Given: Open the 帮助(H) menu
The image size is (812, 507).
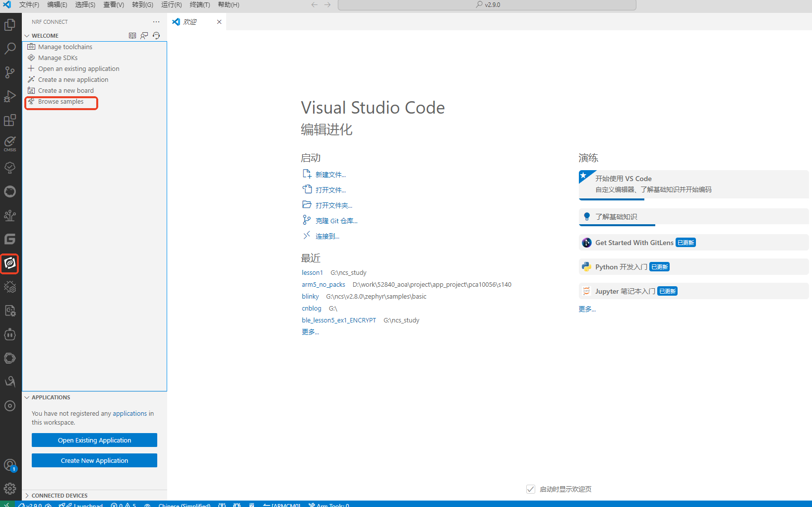Looking at the screenshot, I should coord(229,4).
